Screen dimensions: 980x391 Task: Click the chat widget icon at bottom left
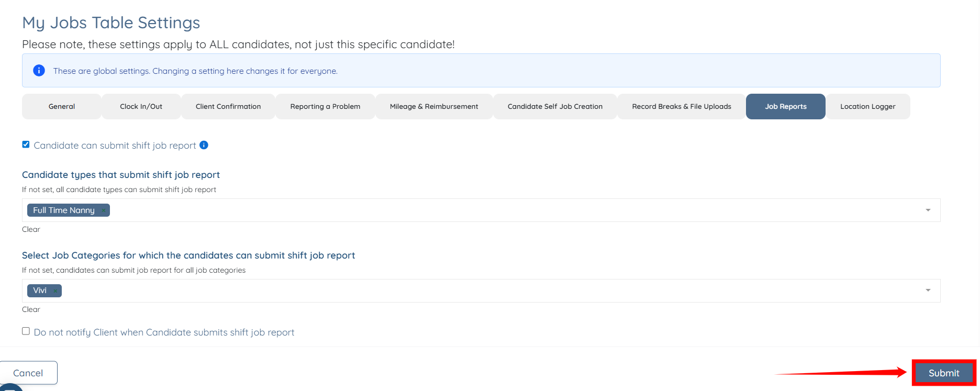pos(10,387)
